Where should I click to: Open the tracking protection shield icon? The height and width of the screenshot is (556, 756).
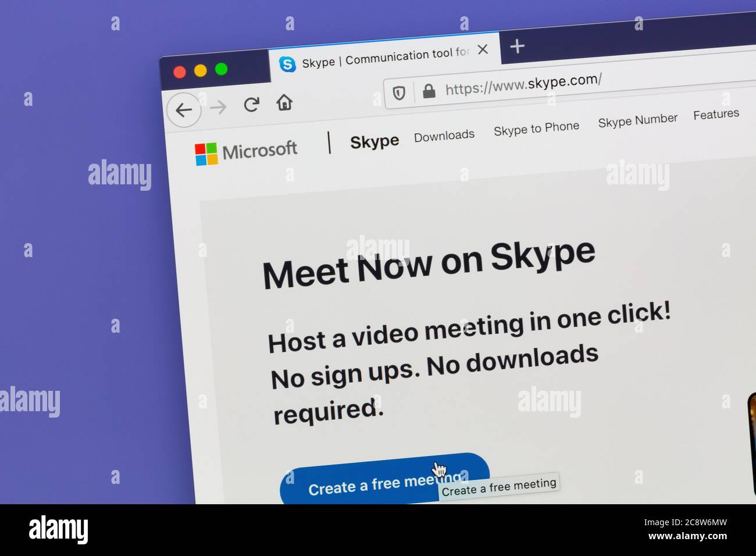click(399, 93)
